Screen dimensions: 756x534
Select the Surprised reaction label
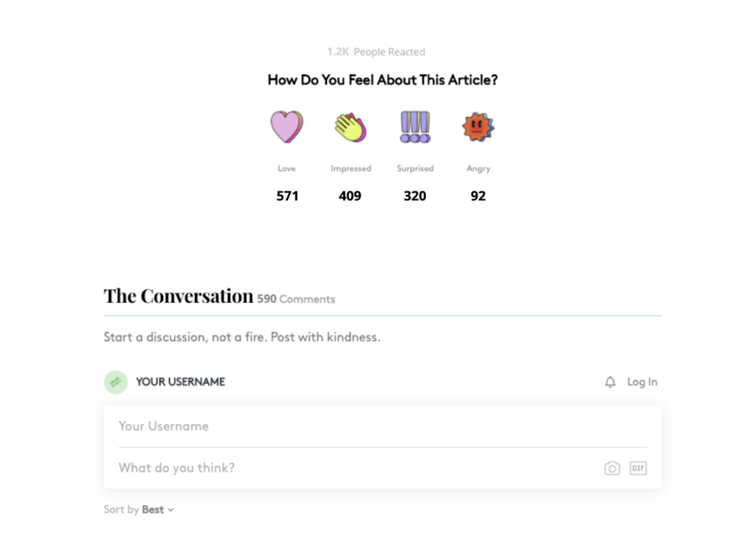415,168
